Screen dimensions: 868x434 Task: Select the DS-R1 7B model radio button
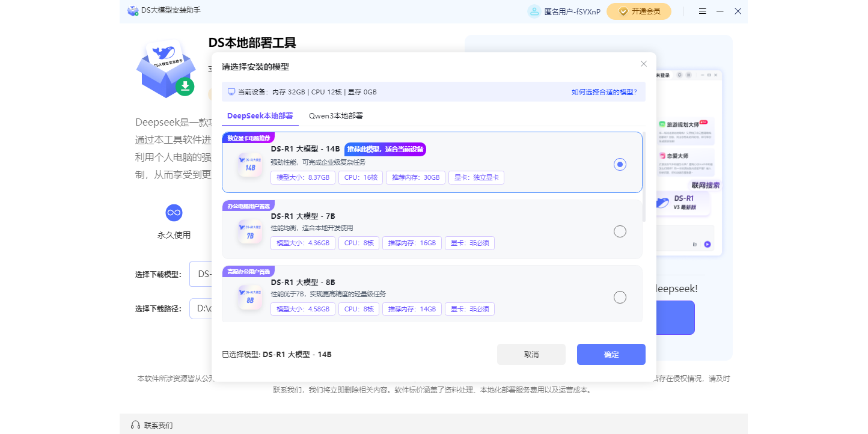coord(620,231)
